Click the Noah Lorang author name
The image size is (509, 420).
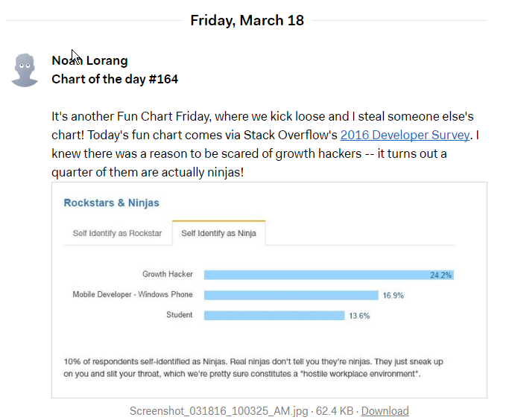[89, 60]
